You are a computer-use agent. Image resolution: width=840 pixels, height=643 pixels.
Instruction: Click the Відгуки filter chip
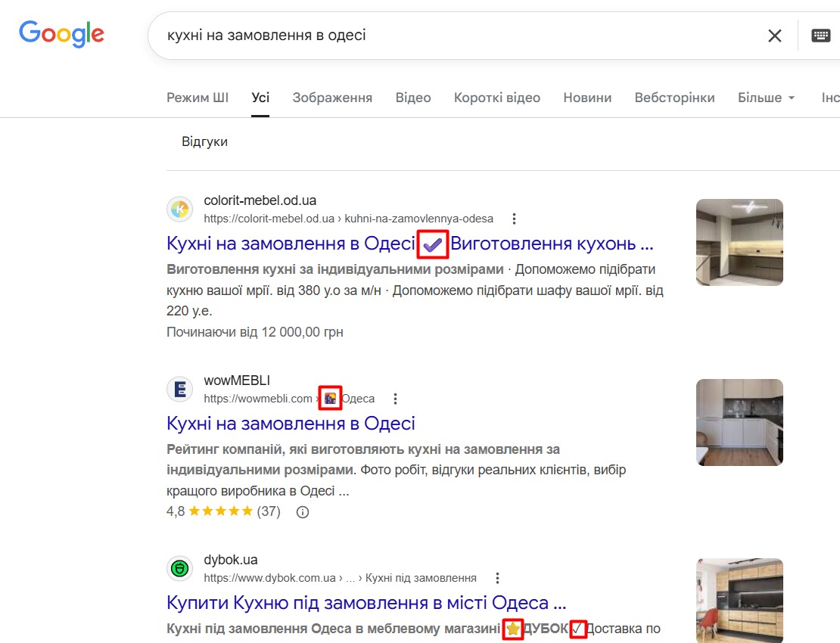[204, 142]
